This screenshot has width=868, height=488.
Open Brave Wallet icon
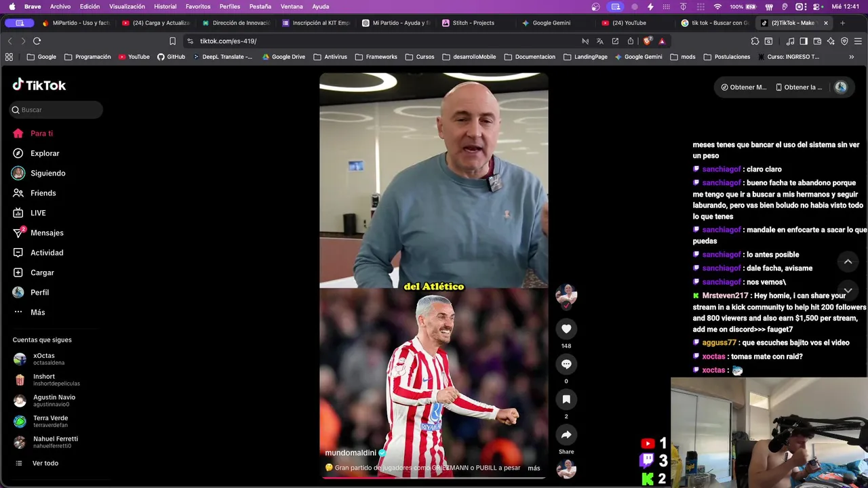pyautogui.click(x=817, y=41)
